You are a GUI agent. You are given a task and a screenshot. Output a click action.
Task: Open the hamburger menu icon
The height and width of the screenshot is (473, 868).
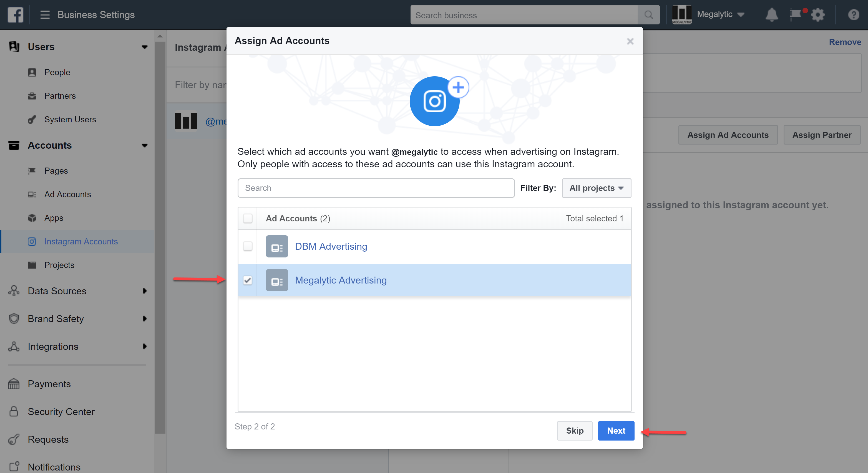click(x=45, y=15)
